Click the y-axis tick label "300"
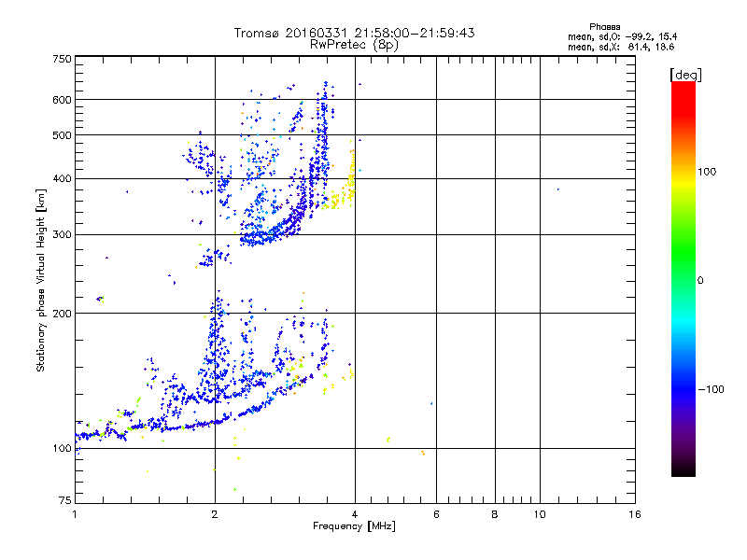The width and height of the screenshot is (747, 560). tap(62, 234)
